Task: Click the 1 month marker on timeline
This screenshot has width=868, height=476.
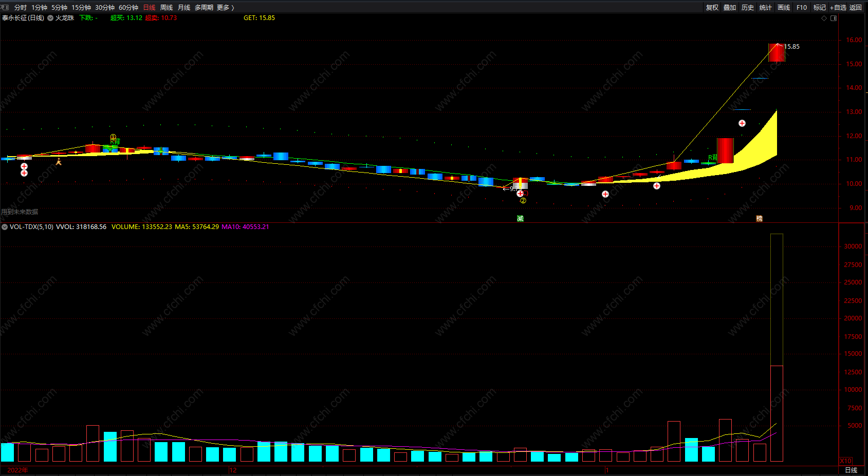Action: 607,470
